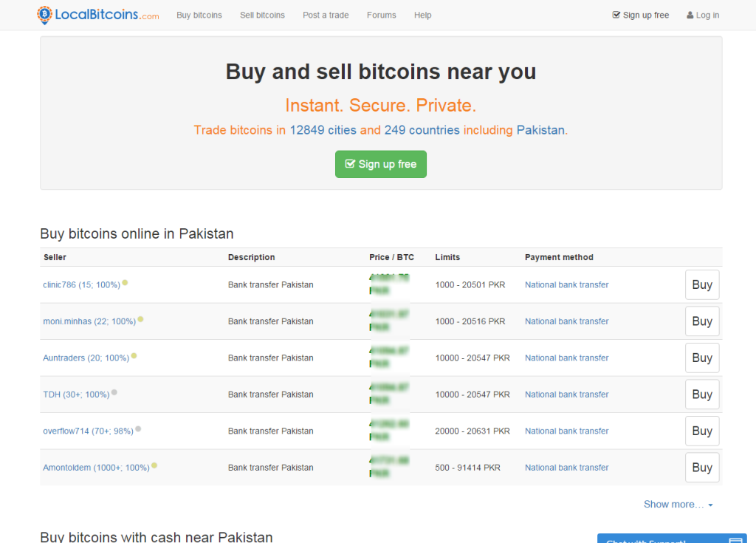756x543 pixels.
Task: Click National bank transfer in moni.minhas row
Action: [566, 321]
